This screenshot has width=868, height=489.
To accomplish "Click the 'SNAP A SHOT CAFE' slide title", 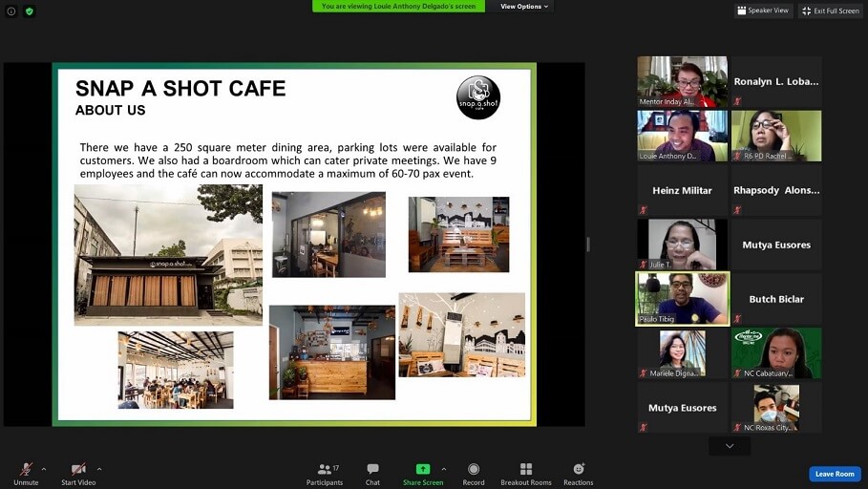I will (x=180, y=88).
